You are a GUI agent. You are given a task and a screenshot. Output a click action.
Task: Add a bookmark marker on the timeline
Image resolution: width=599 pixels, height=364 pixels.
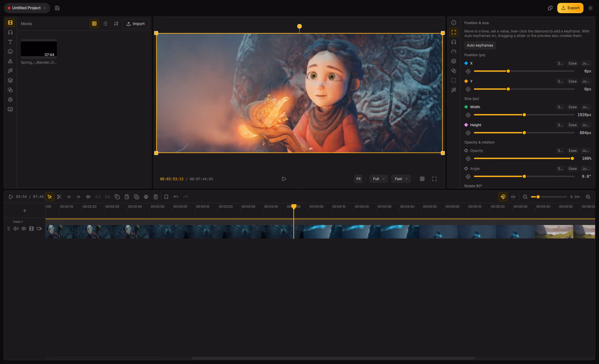pos(166,197)
